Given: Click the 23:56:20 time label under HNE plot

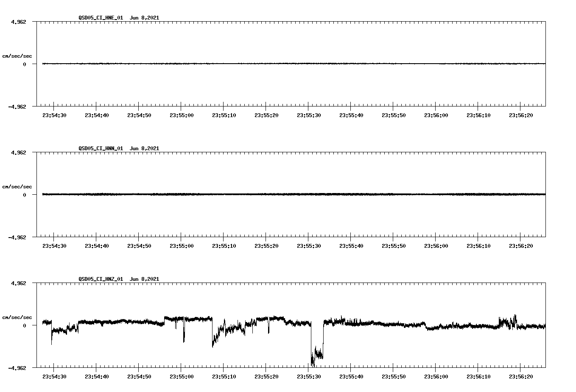Looking at the screenshot, I should [x=521, y=115].
